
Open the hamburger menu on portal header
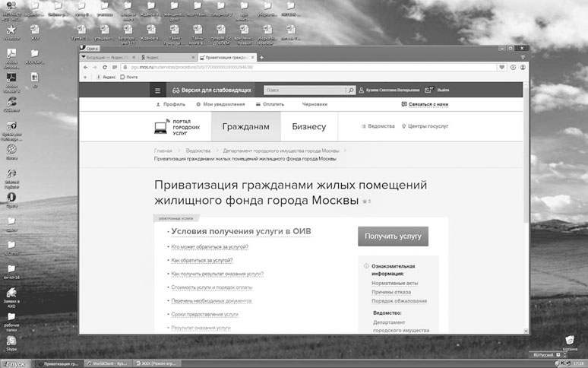[158, 90]
